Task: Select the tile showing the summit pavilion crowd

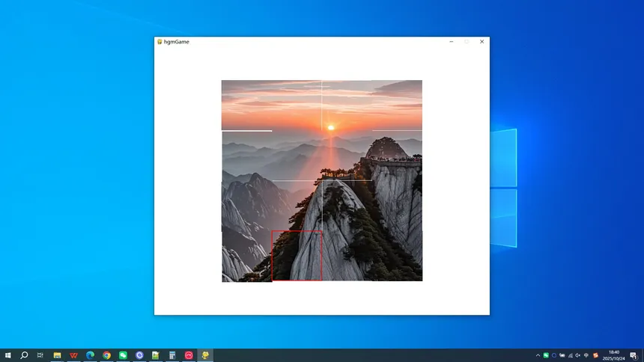Action: click(x=397, y=156)
